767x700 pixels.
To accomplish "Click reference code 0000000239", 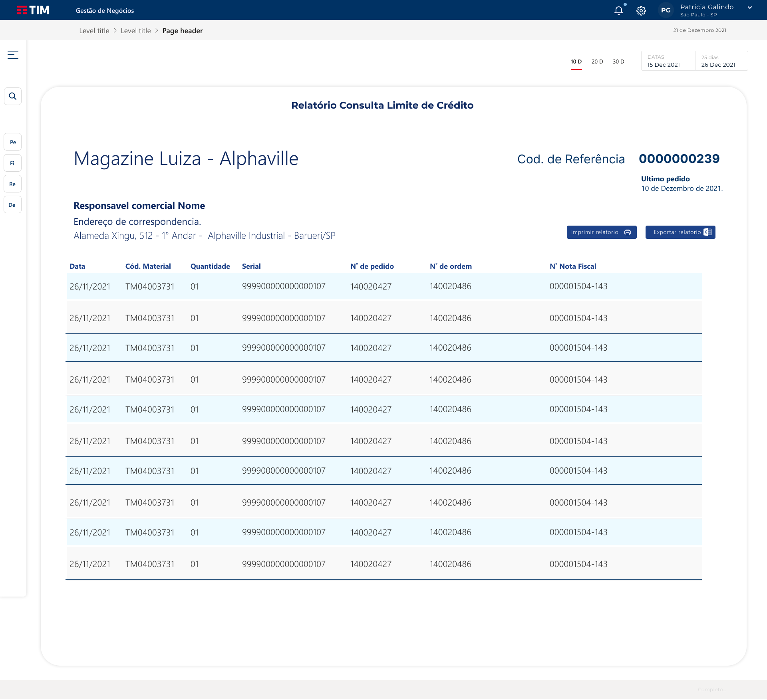I will (x=679, y=159).
